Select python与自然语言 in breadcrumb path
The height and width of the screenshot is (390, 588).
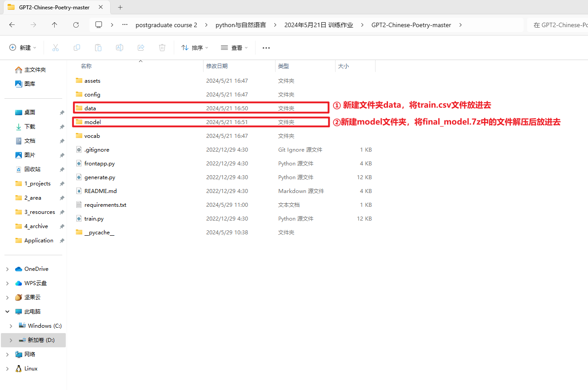pos(240,25)
